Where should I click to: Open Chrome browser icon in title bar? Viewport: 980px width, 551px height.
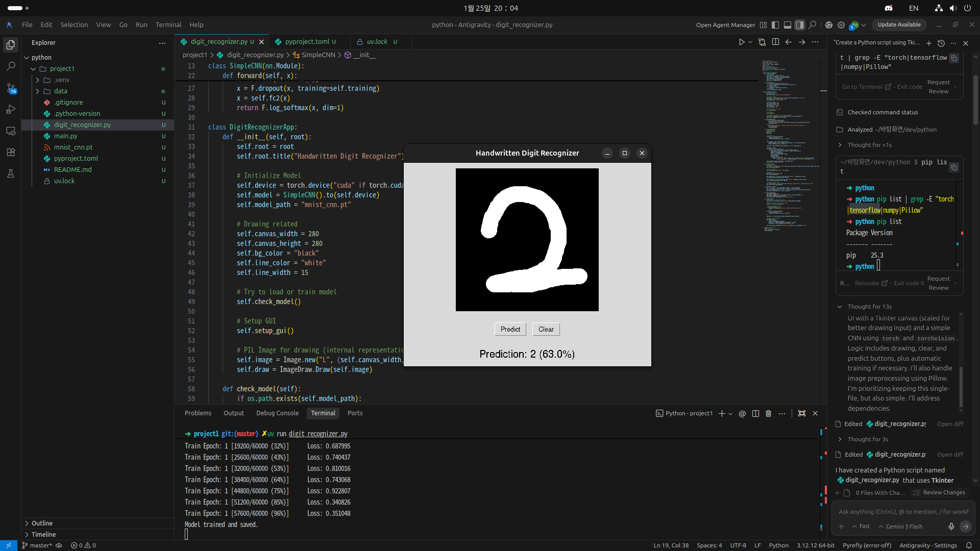coord(829,25)
